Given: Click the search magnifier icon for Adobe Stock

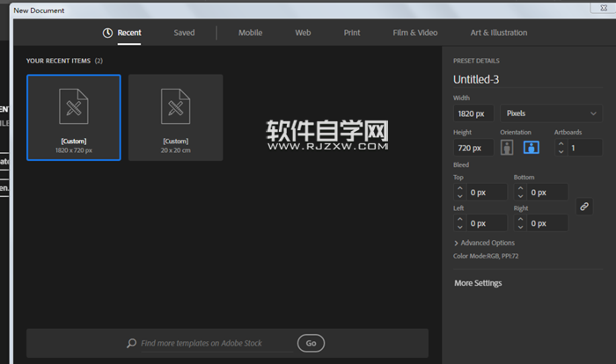Looking at the screenshot, I should [131, 343].
